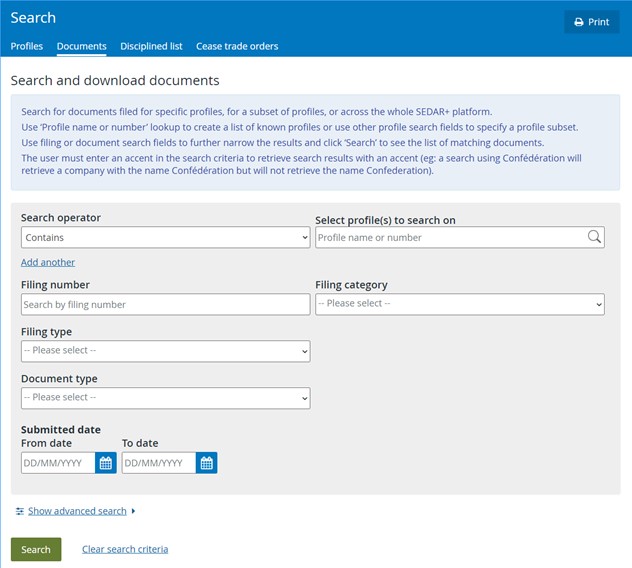Switch to the Profiles tab
Screen dimensions: 632x568
click(27, 46)
